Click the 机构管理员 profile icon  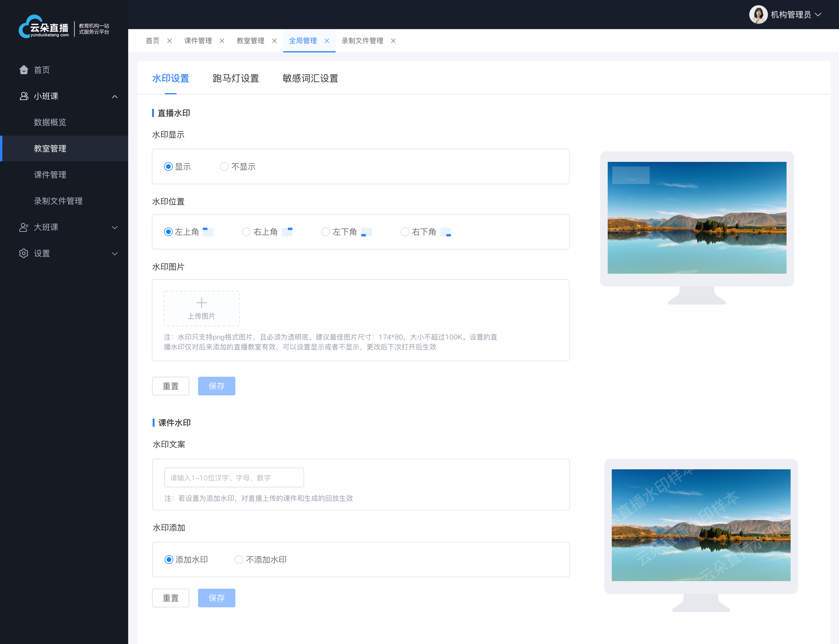tap(758, 15)
